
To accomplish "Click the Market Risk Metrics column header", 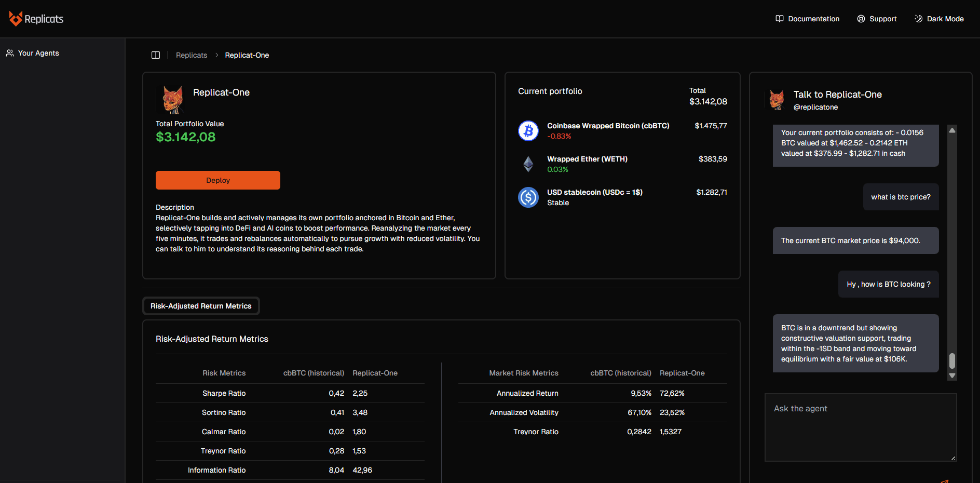I will pyautogui.click(x=524, y=373).
